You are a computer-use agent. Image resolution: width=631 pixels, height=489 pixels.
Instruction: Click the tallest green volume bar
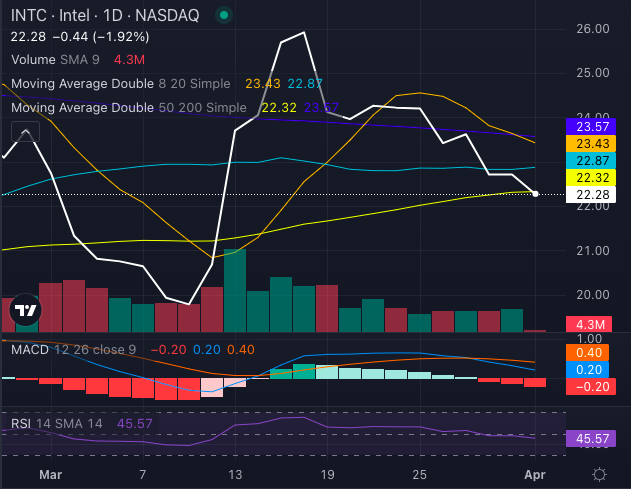(x=235, y=291)
